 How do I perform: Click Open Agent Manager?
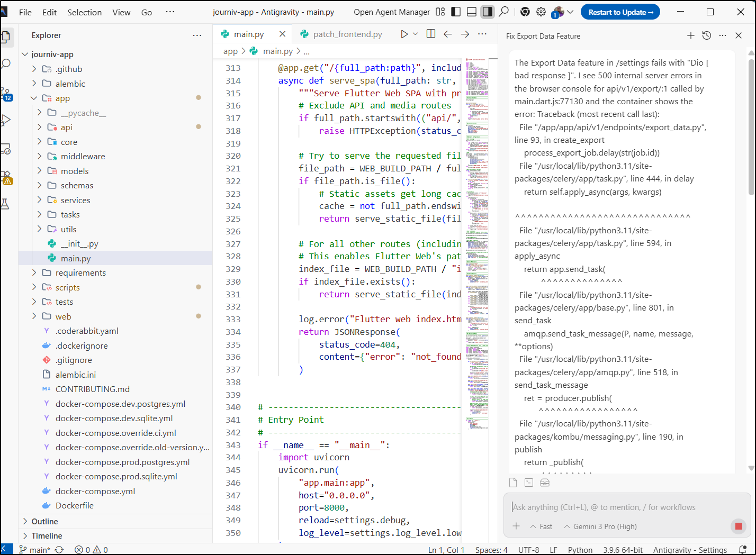click(391, 12)
